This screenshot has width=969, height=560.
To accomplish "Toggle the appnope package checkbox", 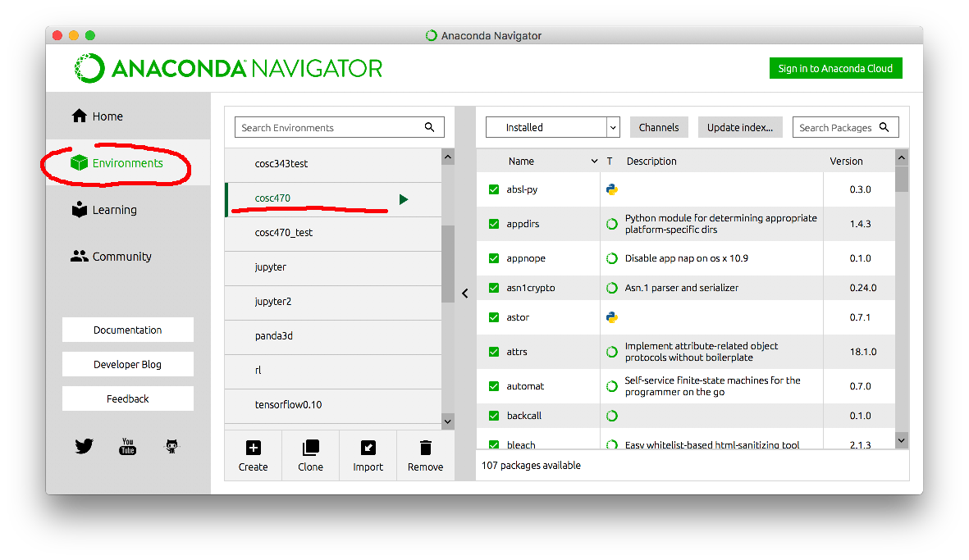I will 494,258.
